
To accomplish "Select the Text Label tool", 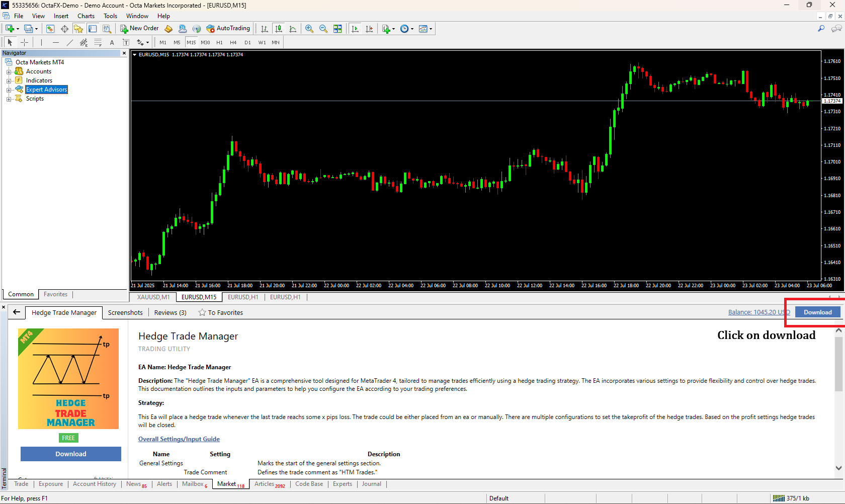I will tap(126, 43).
